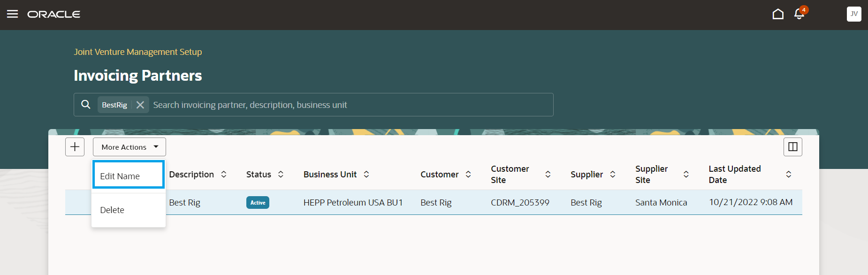
Task: Sort by Last Updated Date arrows
Action: click(x=789, y=174)
